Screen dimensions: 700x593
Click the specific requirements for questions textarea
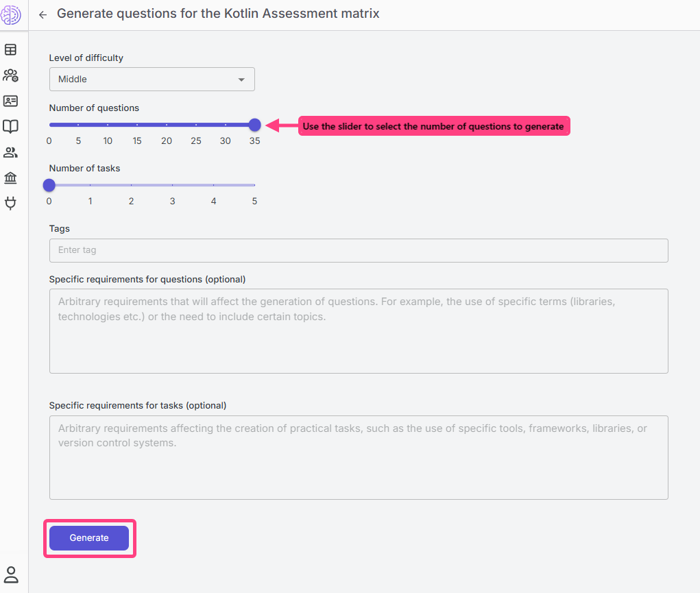pyautogui.click(x=359, y=331)
